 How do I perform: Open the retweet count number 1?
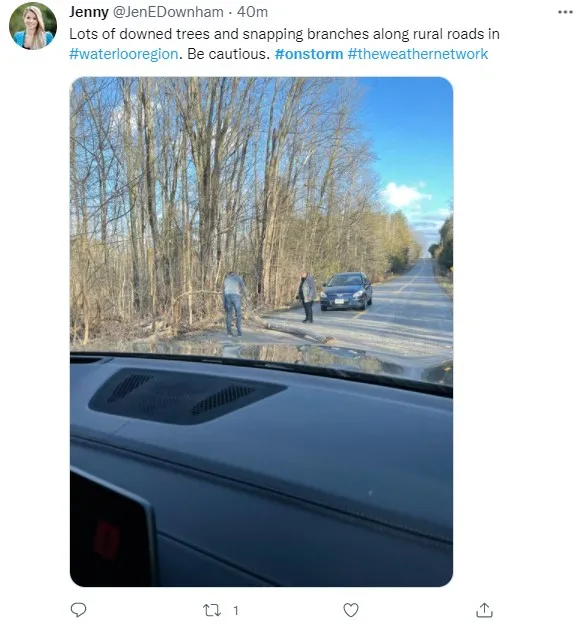coord(236,611)
